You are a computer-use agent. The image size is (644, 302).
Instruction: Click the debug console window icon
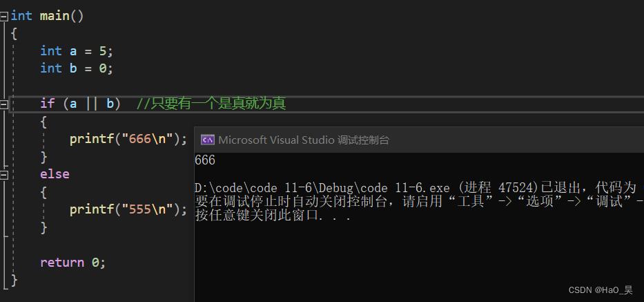click(x=207, y=140)
